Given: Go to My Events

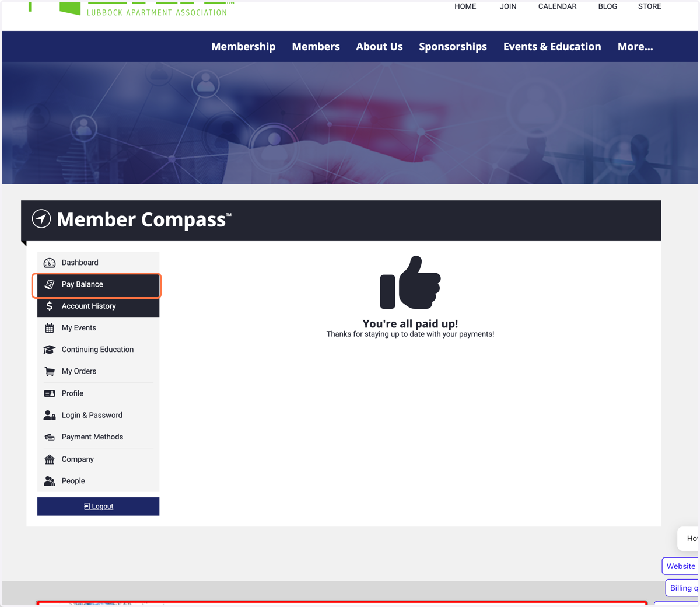Looking at the screenshot, I should click(x=98, y=328).
